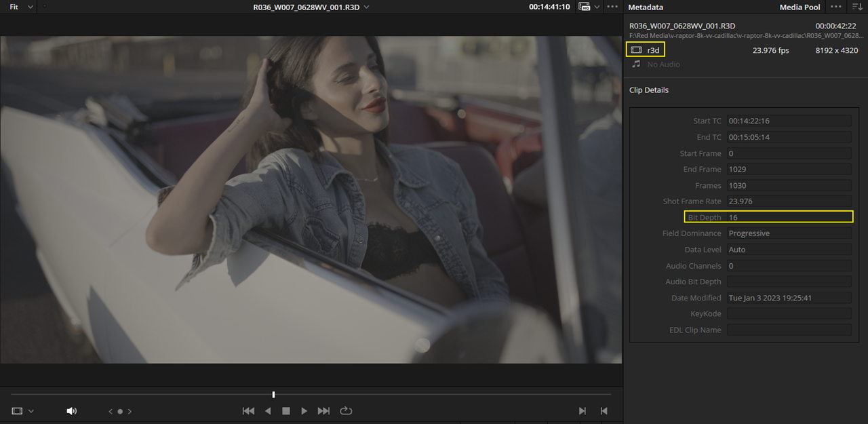Click the Bit Depth field
868x424 pixels.
coord(789,217)
